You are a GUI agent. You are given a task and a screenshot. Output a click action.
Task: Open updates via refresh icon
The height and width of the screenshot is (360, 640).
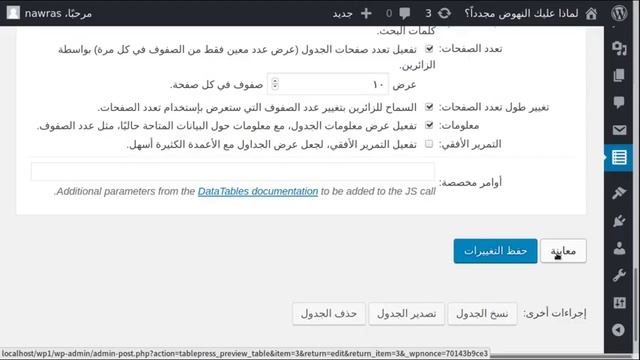(444, 13)
